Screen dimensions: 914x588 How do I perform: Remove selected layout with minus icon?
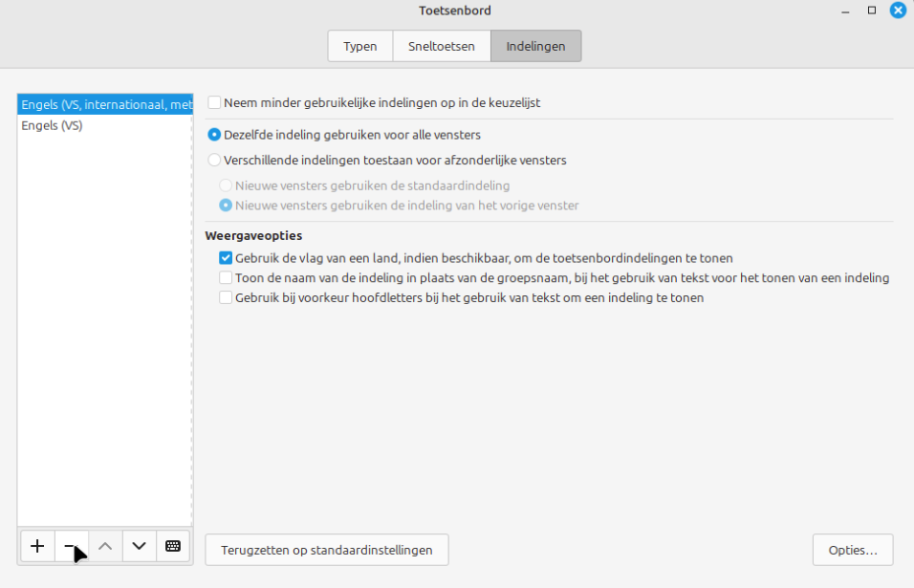(71, 546)
